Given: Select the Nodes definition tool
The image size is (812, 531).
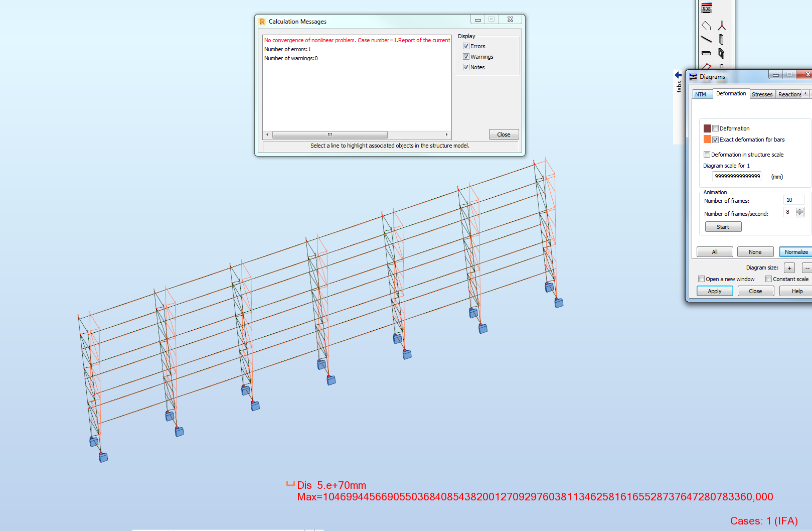Looking at the screenshot, I should 722,25.
